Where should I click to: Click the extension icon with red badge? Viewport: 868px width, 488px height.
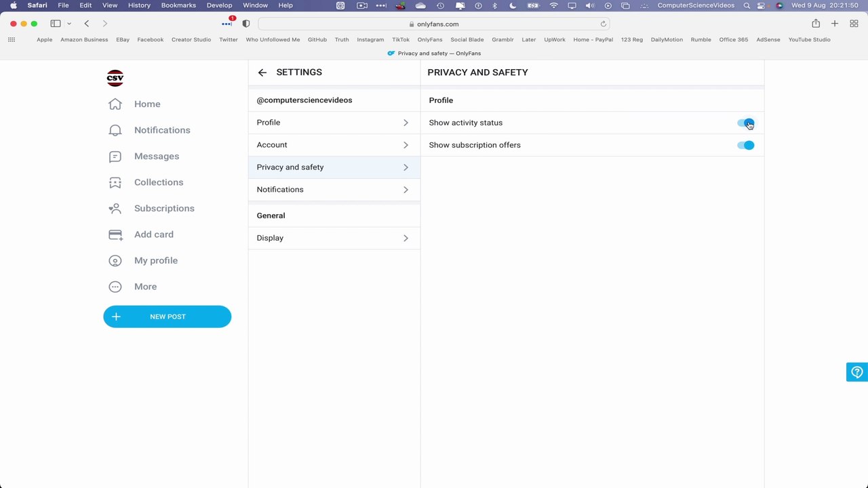tap(227, 23)
